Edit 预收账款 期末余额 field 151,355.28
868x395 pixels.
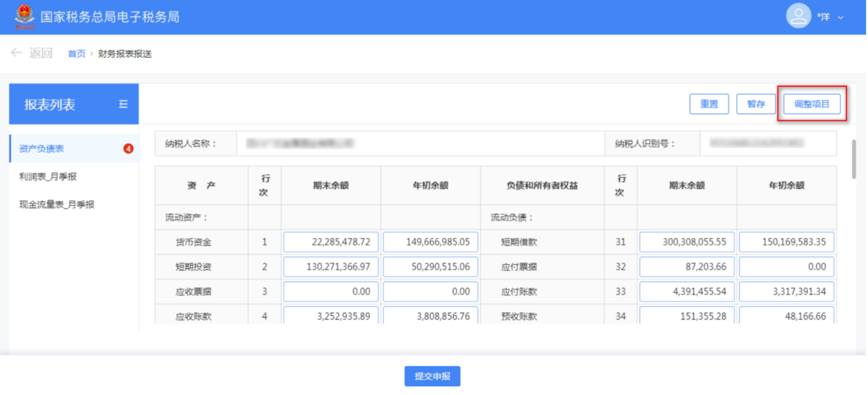pyautogui.click(x=687, y=315)
